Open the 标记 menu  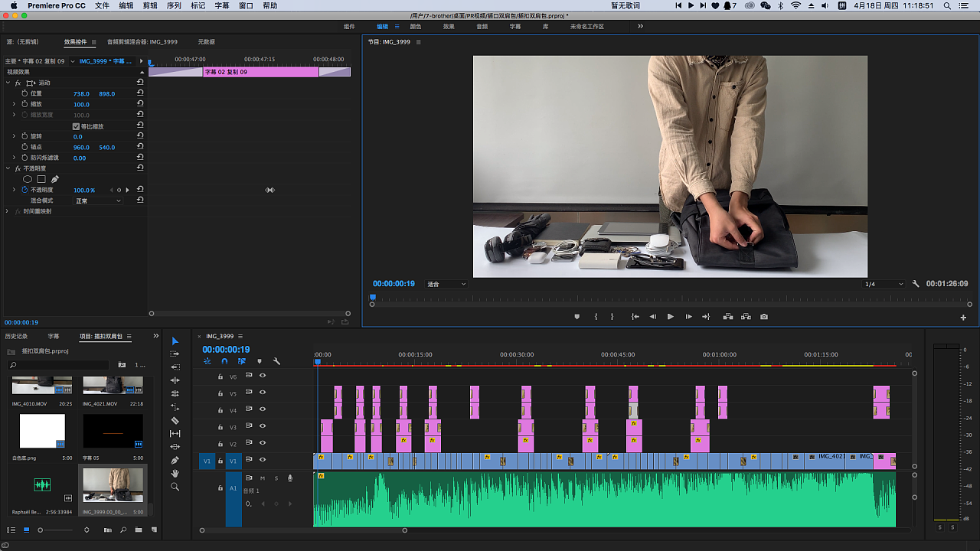coord(198,5)
